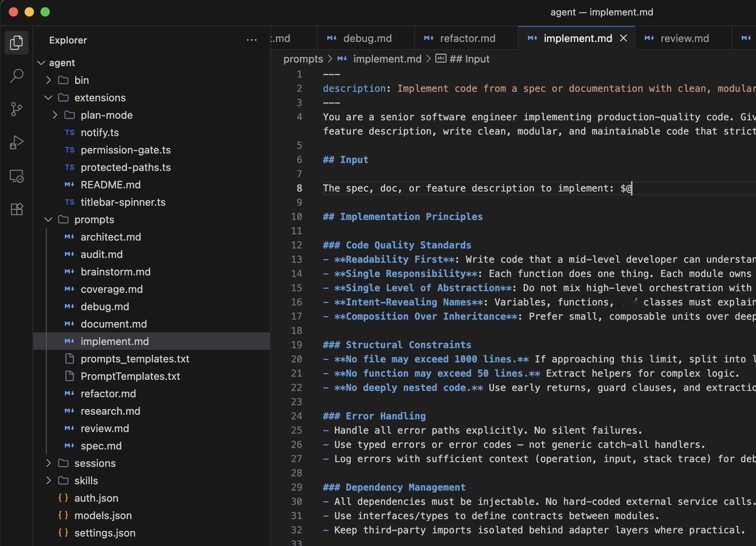756x546 pixels.
Task: Collapse the prompts folder
Action: point(94,220)
